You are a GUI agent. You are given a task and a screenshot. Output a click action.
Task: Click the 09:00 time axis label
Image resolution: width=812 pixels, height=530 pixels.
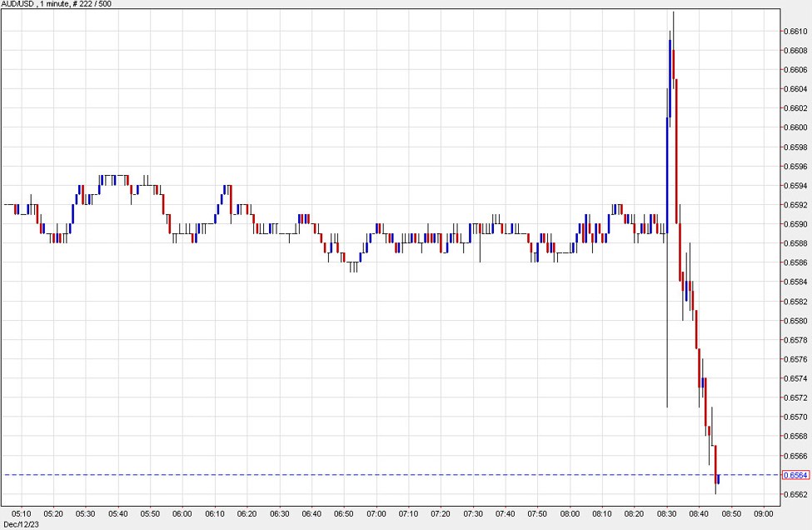[764, 513]
